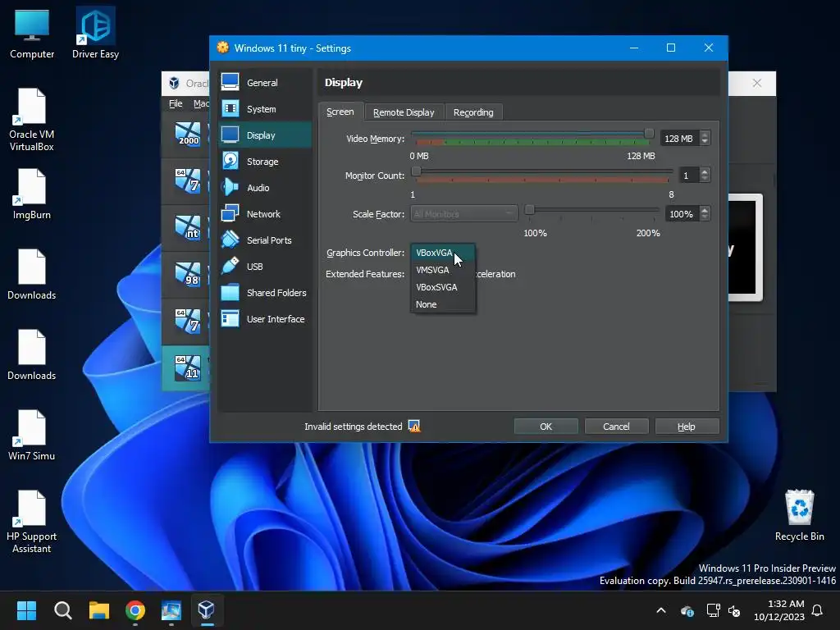Open the USB settings category

point(265,267)
